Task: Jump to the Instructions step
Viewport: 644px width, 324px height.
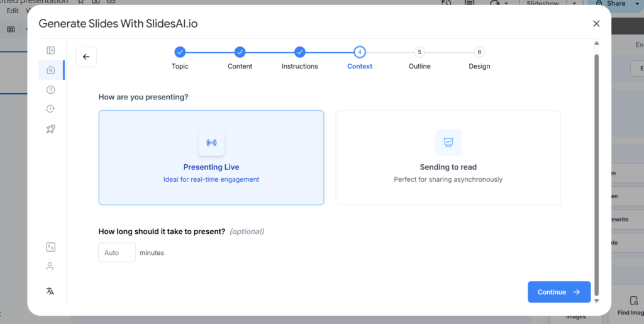Action: pos(300,52)
